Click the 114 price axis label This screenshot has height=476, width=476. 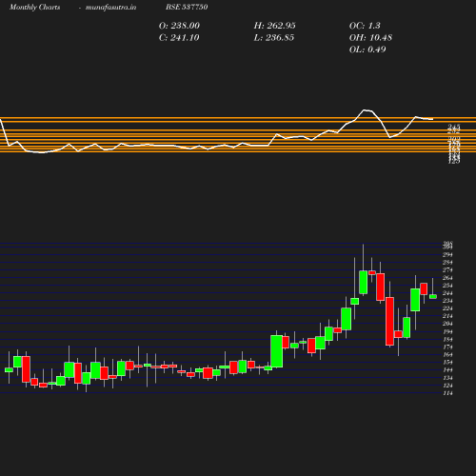click(447, 393)
